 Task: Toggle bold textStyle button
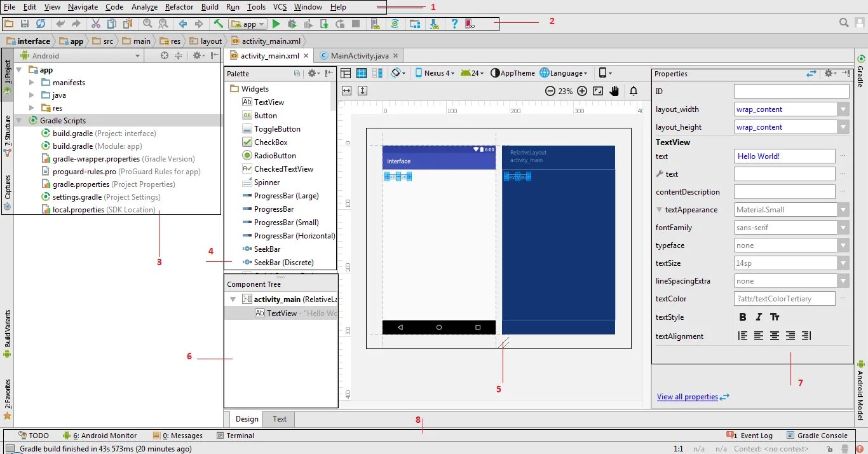pyautogui.click(x=743, y=317)
